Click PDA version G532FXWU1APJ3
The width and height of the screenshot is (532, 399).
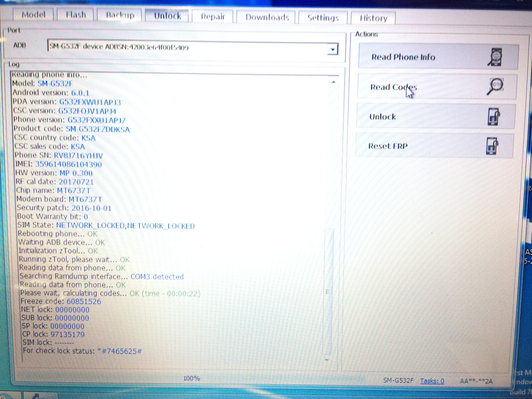90,102
